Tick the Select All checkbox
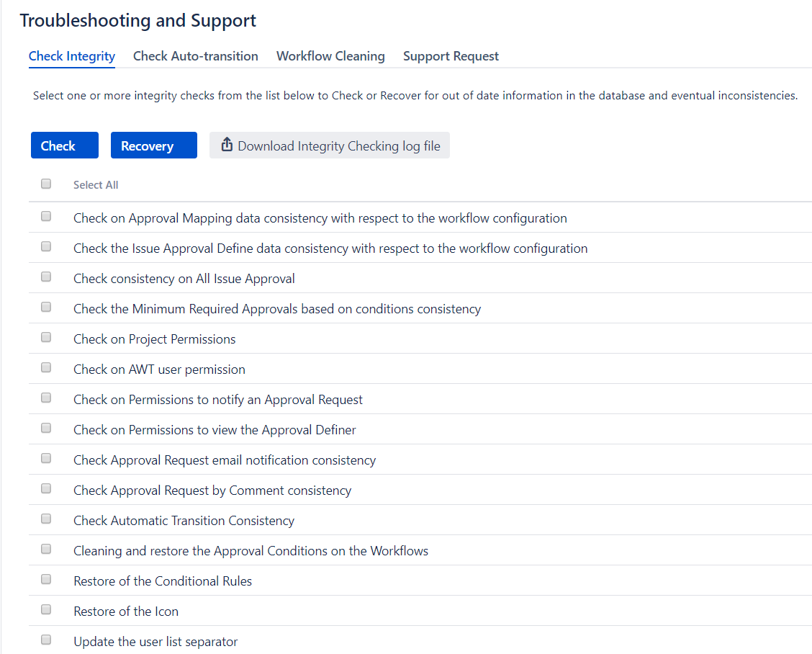This screenshot has width=812, height=654. pyautogui.click(x=46, y=184)
